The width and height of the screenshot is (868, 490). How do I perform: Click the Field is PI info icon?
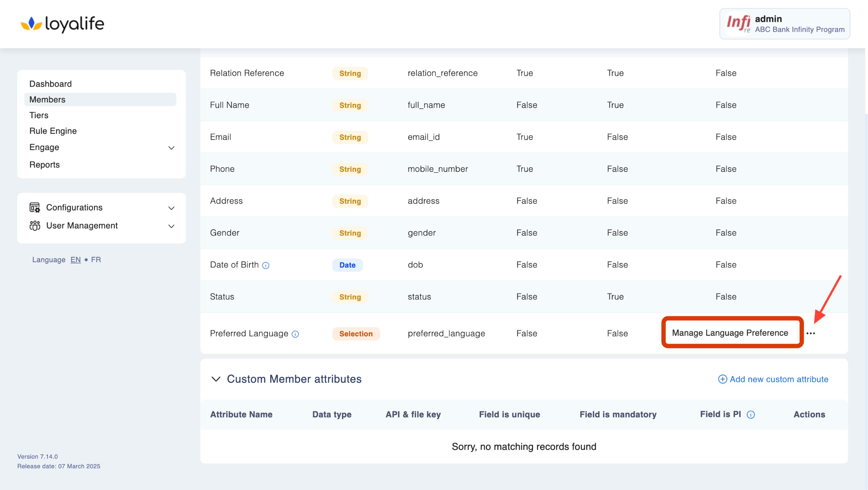[751, 415]
